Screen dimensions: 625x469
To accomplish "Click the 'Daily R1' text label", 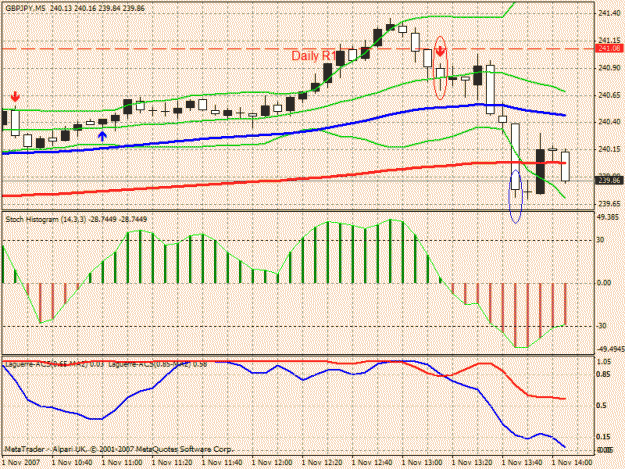I will 314,56.
